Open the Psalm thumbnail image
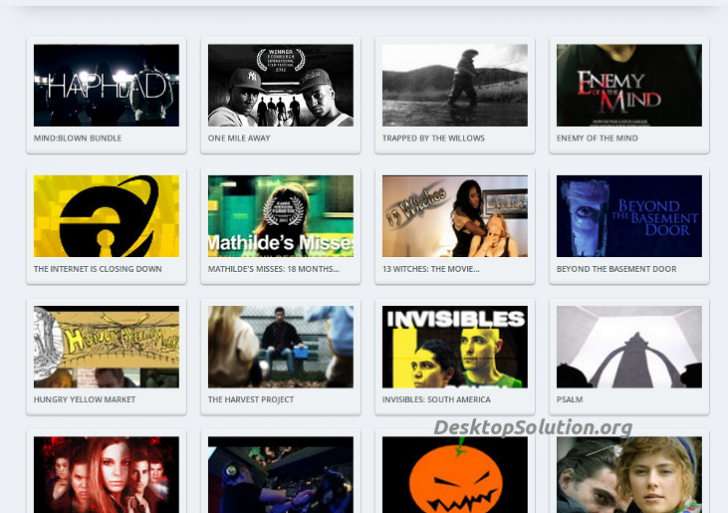 [629, 347]
